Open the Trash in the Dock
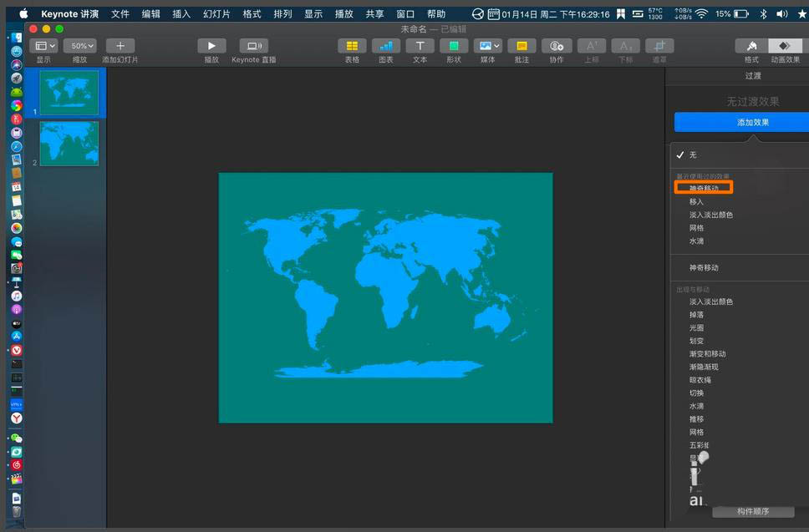This screenshot has width=809, height=532. point(17,511)
